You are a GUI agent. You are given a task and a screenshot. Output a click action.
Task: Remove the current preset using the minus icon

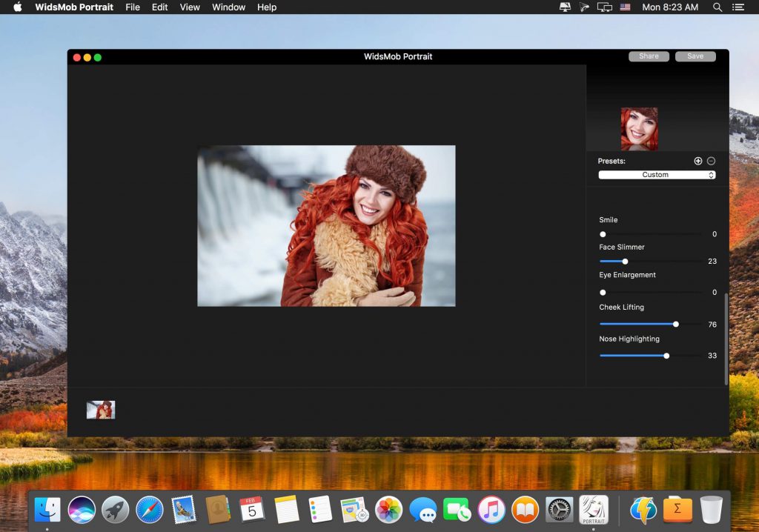click(x=710, y=160)
